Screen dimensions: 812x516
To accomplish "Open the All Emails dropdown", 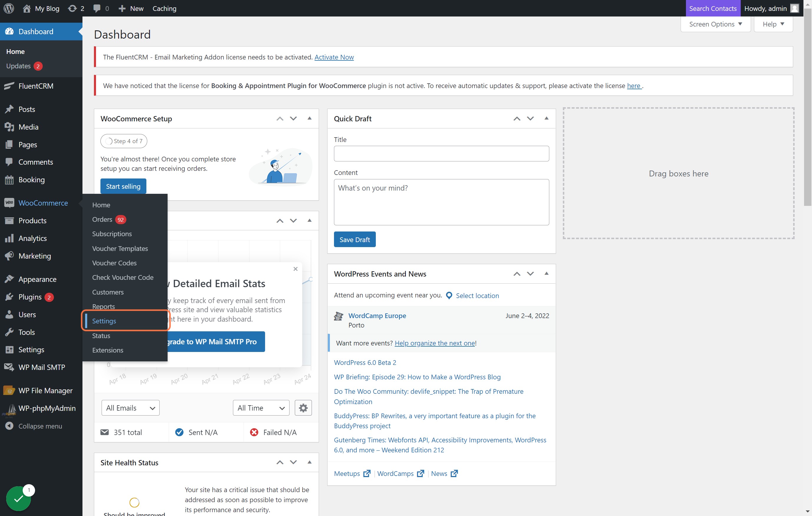I will [x=130, y=408].
